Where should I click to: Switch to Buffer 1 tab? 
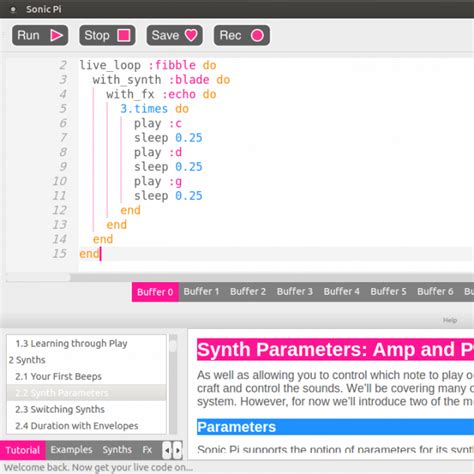point(201,292)
